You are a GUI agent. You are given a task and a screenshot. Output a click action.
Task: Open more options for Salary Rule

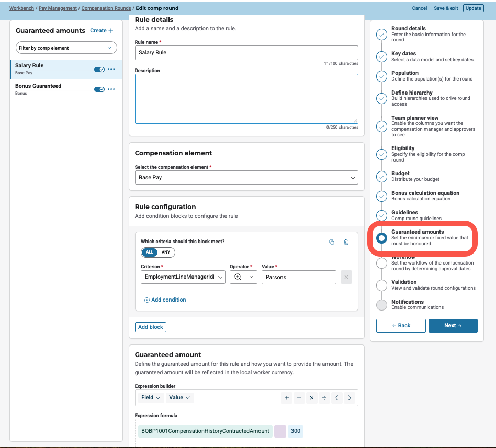[111, 69]
